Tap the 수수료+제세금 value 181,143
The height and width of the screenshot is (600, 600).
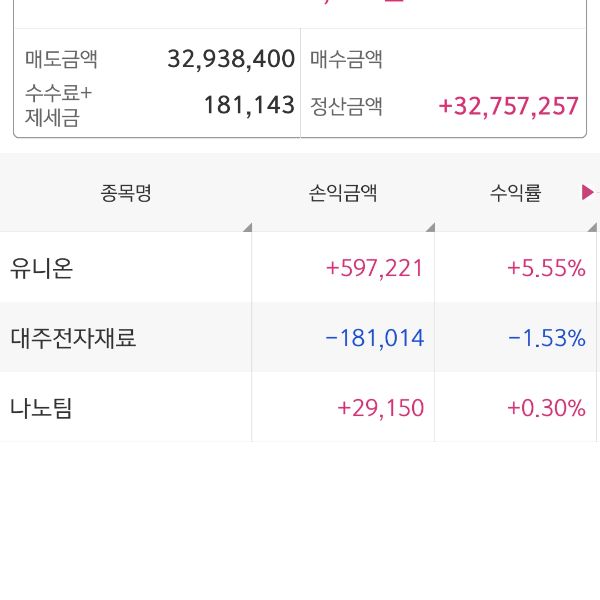(249, 105)
